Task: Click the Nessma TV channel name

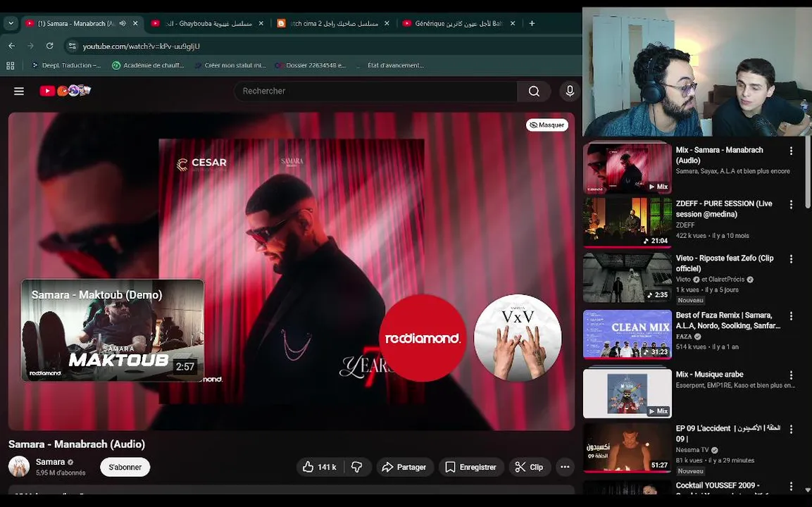Action: 692,450
